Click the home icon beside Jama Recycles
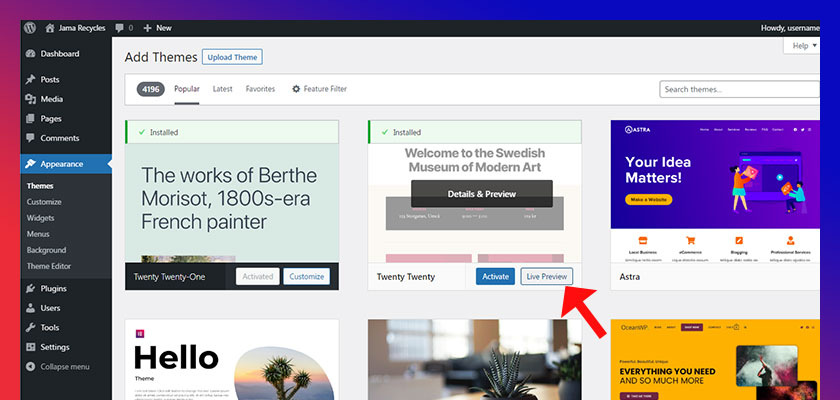 (50, 28)
